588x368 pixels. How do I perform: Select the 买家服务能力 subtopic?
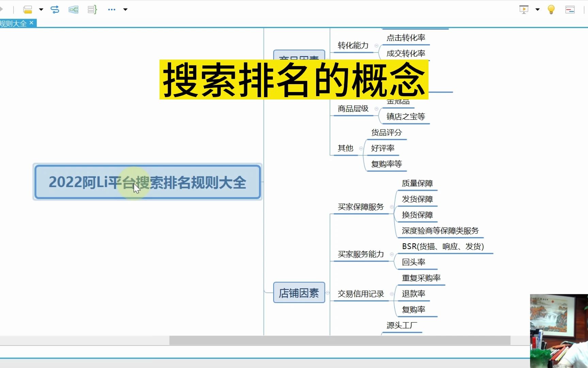pyautogui.click(x=361, y=254)
